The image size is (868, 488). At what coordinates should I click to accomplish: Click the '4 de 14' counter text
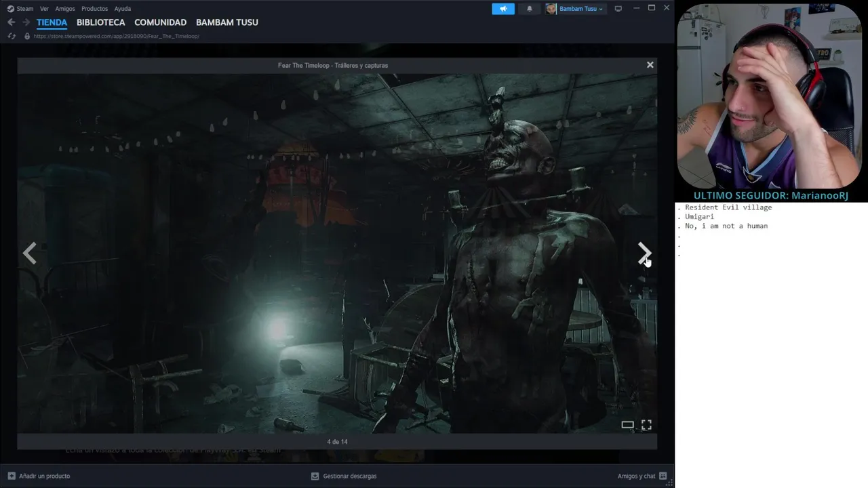tap(337, 442)
